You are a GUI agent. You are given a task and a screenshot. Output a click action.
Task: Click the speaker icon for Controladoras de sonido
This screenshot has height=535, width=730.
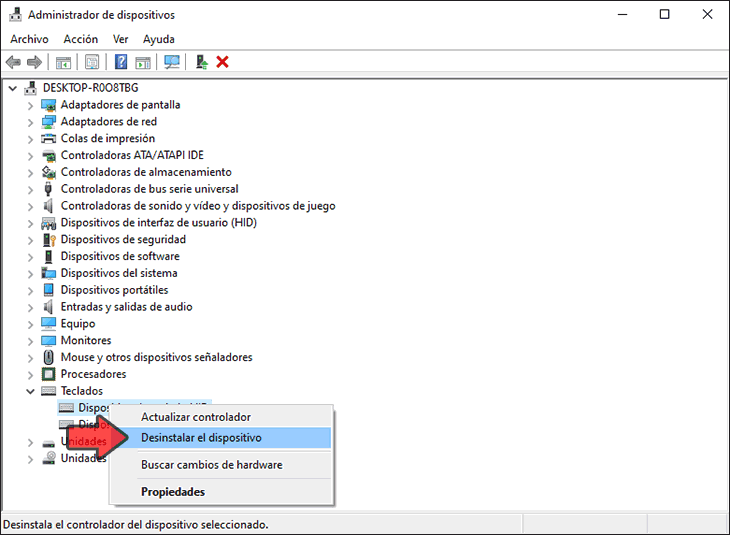click(48, 206)
